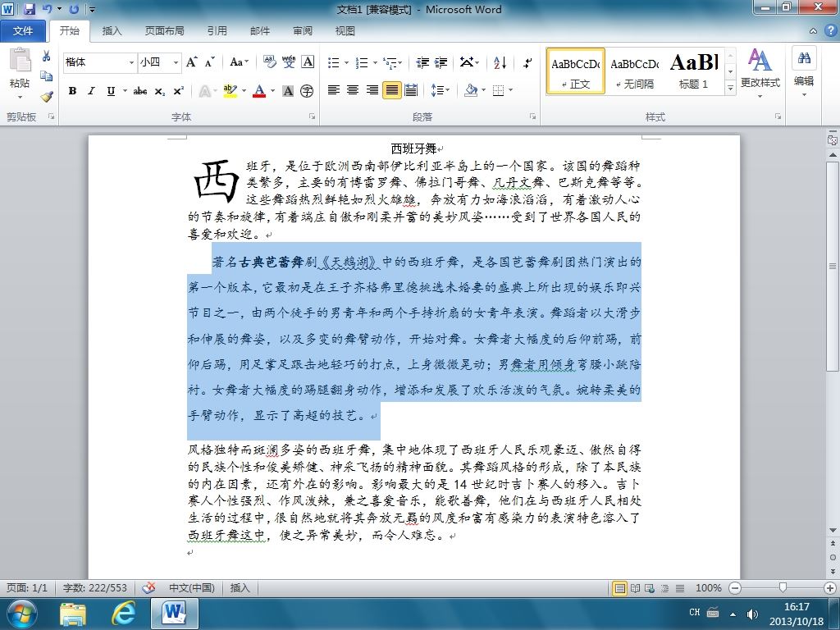The width and height of the screenshot is (840, 630).
Task: Click the vertical scrollbar thumb
Action: click(833, 267)
